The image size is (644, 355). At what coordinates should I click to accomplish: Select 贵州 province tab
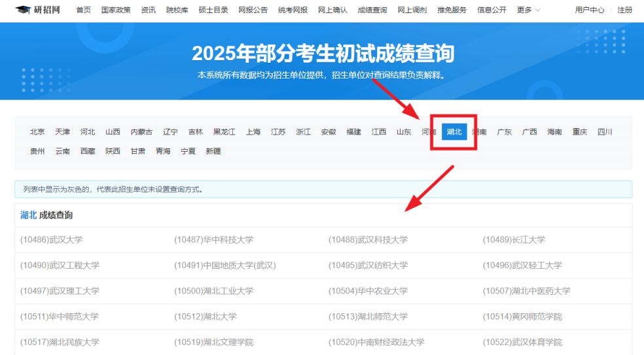click(37, 151)
